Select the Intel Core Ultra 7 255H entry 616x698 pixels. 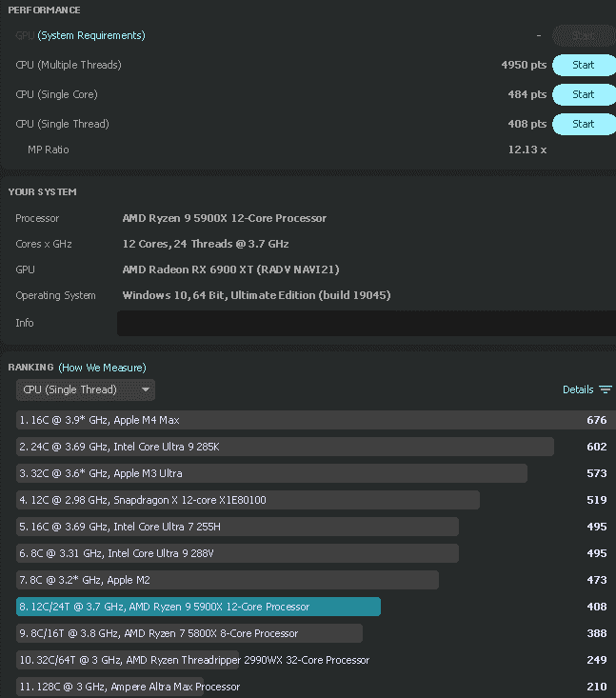(x=237, y=527)
